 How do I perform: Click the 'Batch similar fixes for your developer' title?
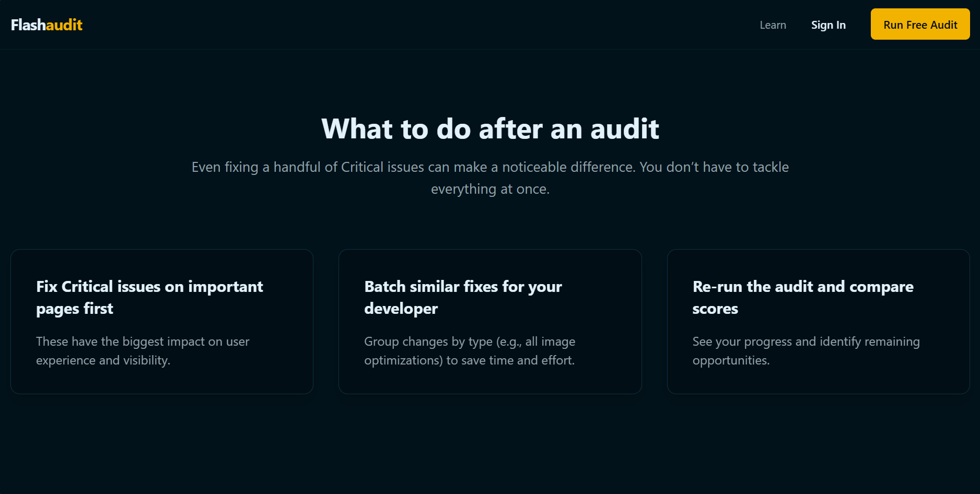[x=463, y=298]
